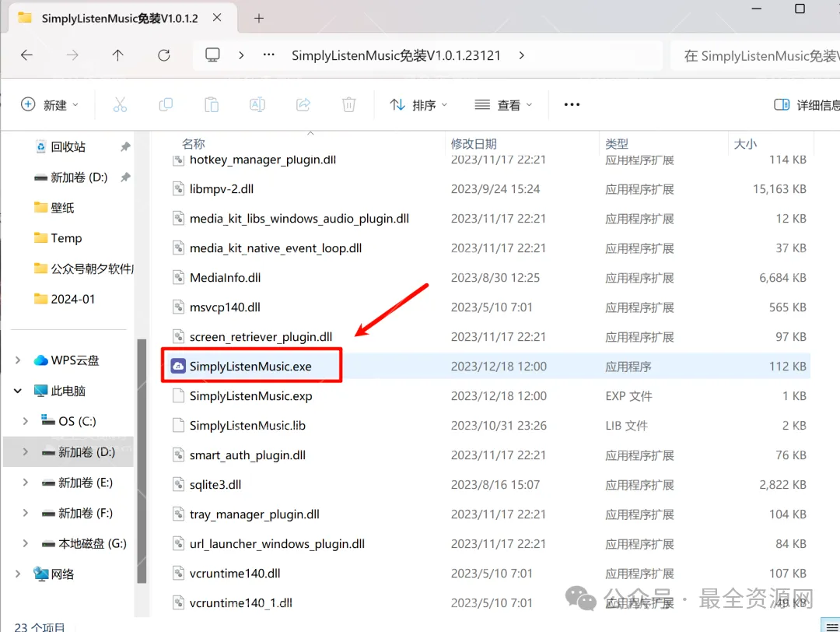Open the 排序 sort dropdown

tap(418, 104)
